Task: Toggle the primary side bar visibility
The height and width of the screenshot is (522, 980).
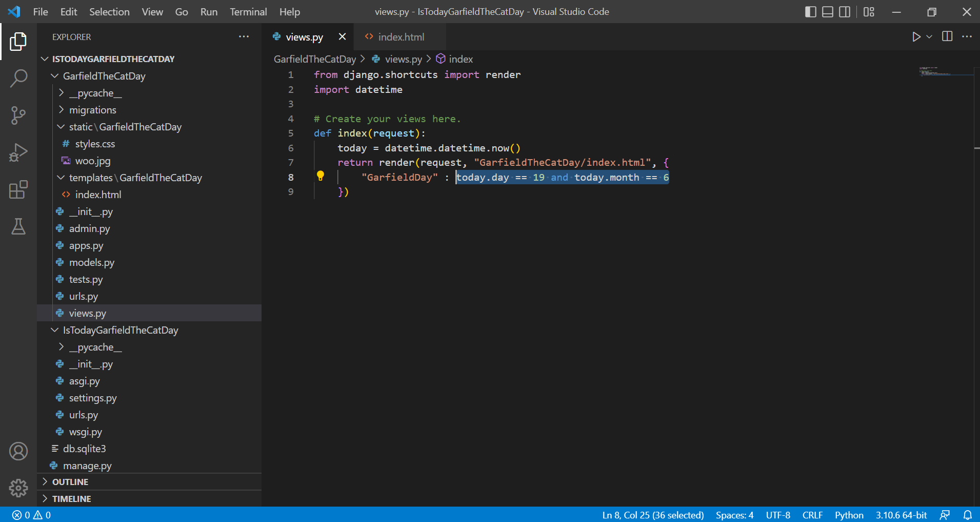Action: (811, 12)
